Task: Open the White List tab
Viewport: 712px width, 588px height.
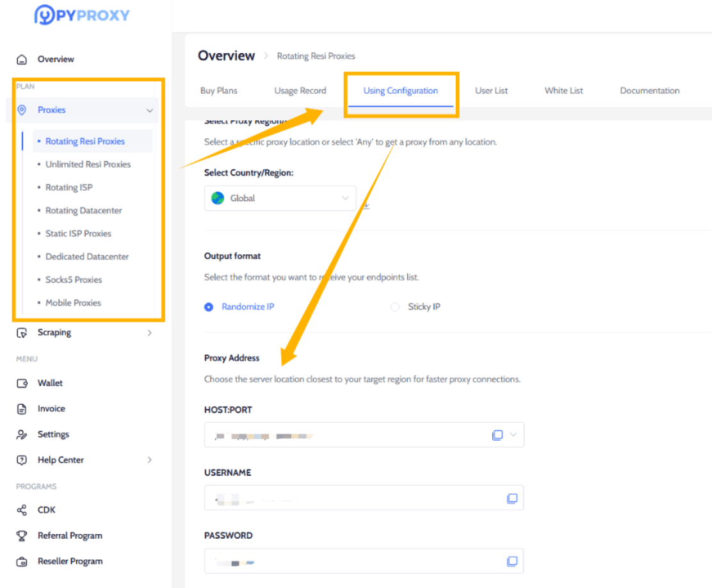Action: [x=563, y=90]
